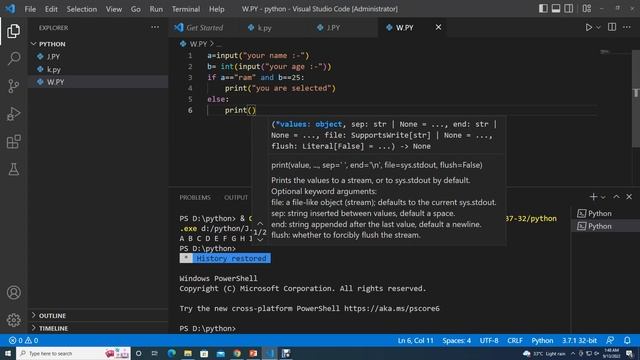Open Customize Layout icon

(587, 9)
